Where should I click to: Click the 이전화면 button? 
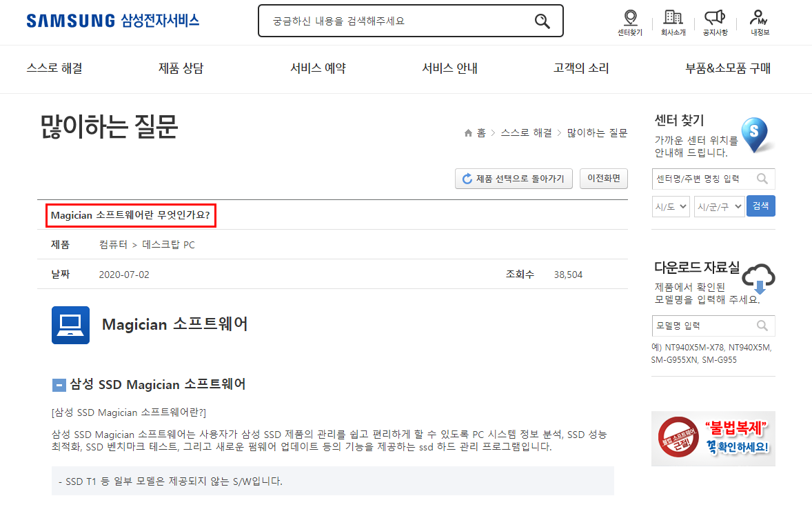point(604,179)
